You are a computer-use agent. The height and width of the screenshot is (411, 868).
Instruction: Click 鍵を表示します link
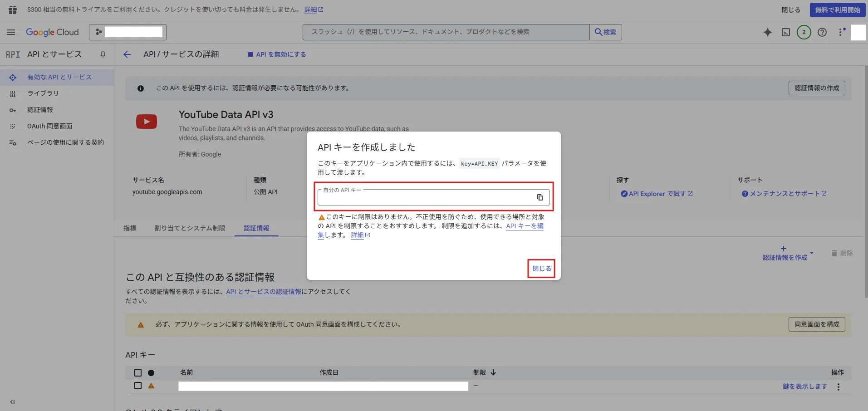click(x=805, y=387)
